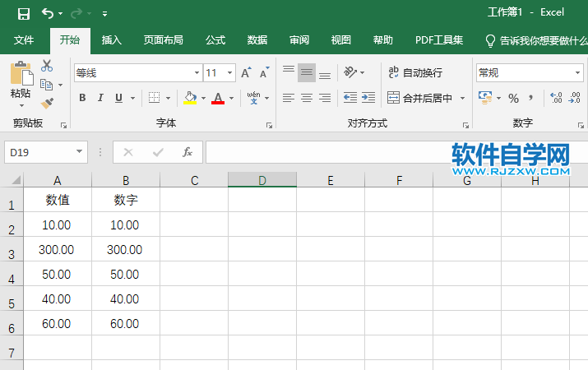Switch to the 数据 tab

(257, 40)
